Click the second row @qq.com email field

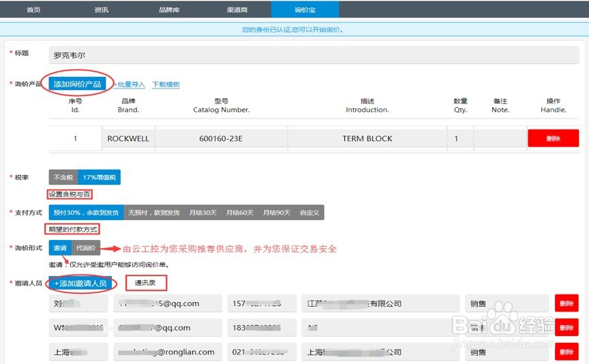point(168,328)
